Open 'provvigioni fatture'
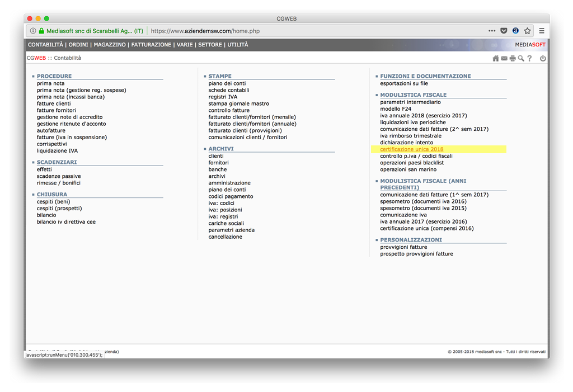This screenshot has width=573, height=392. point(403,247)
